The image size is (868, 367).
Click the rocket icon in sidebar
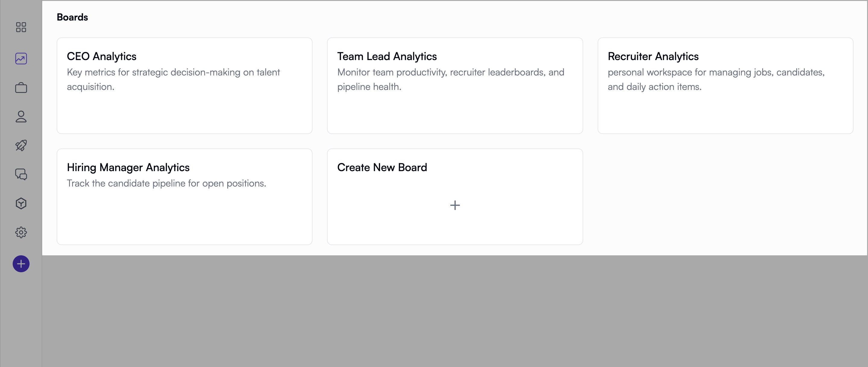(21, 145)
